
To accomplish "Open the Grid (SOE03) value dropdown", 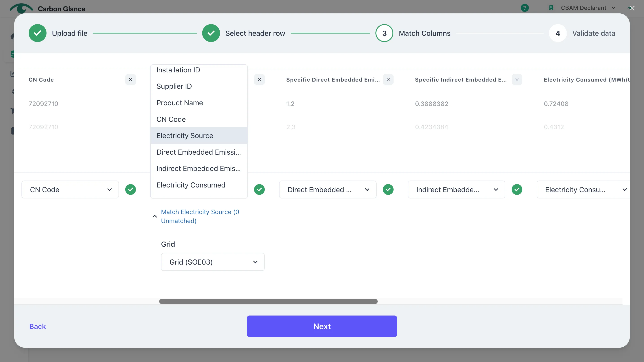I will point(213,262).
